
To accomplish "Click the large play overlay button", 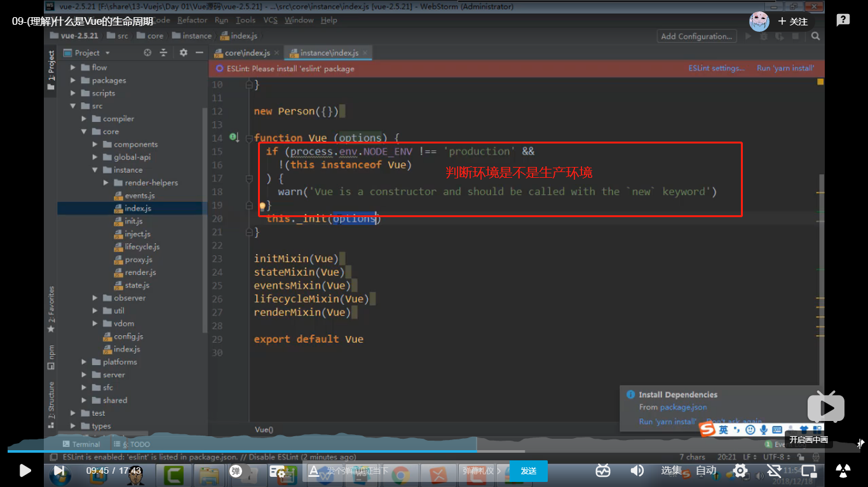I will [826, 408].
